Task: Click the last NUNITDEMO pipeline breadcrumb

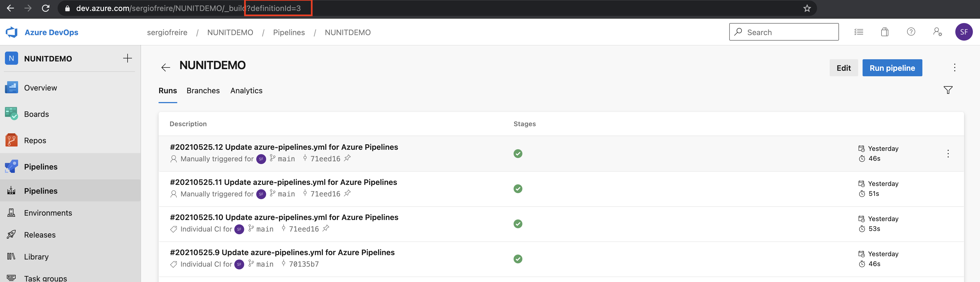Action: (348, 32)
